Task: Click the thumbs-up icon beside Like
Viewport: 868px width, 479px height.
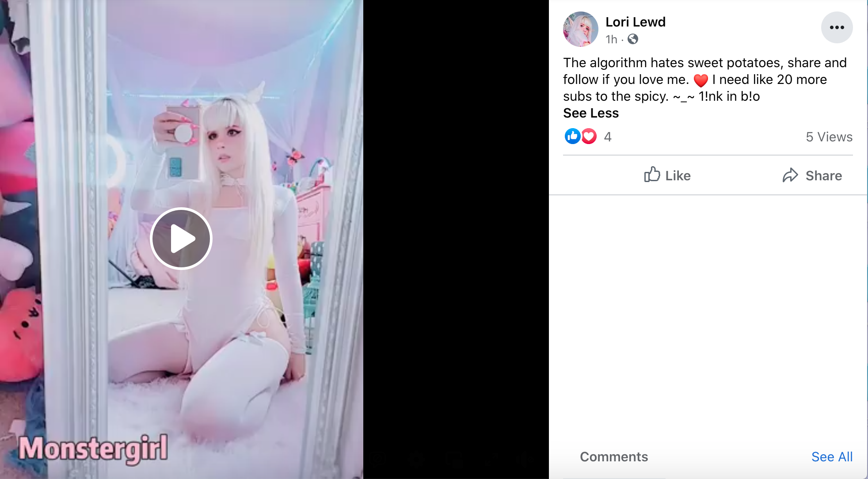Action: 652,175
